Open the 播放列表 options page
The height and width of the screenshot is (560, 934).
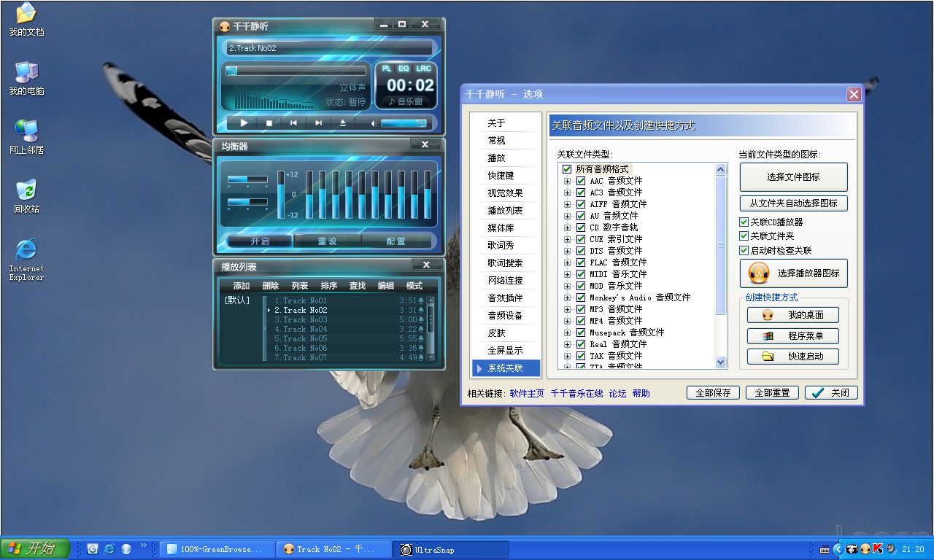click(506, 211)
